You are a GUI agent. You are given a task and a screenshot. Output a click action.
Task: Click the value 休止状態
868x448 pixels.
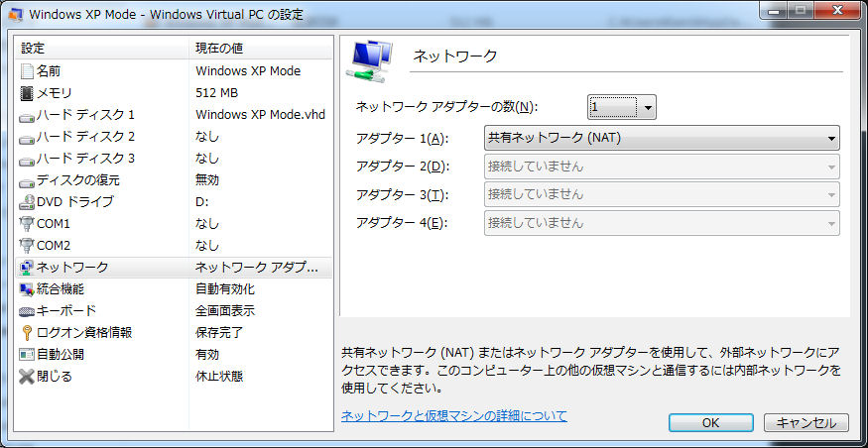click(219, 377)
